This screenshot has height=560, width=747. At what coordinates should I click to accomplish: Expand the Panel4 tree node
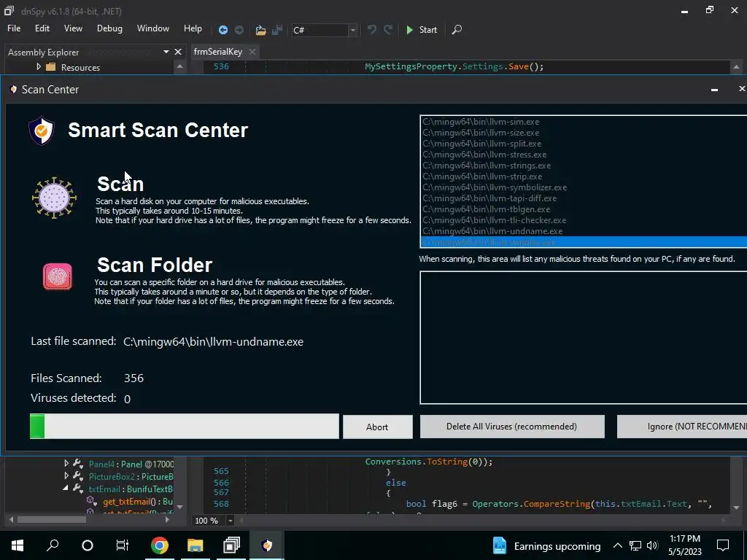(x=66, y=463)
